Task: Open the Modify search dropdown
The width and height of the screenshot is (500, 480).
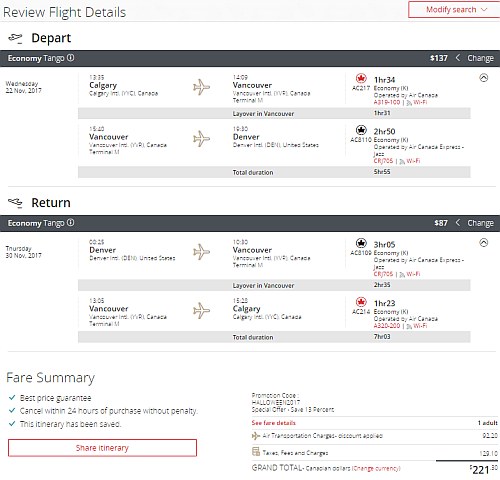Action: click(454, 10)
